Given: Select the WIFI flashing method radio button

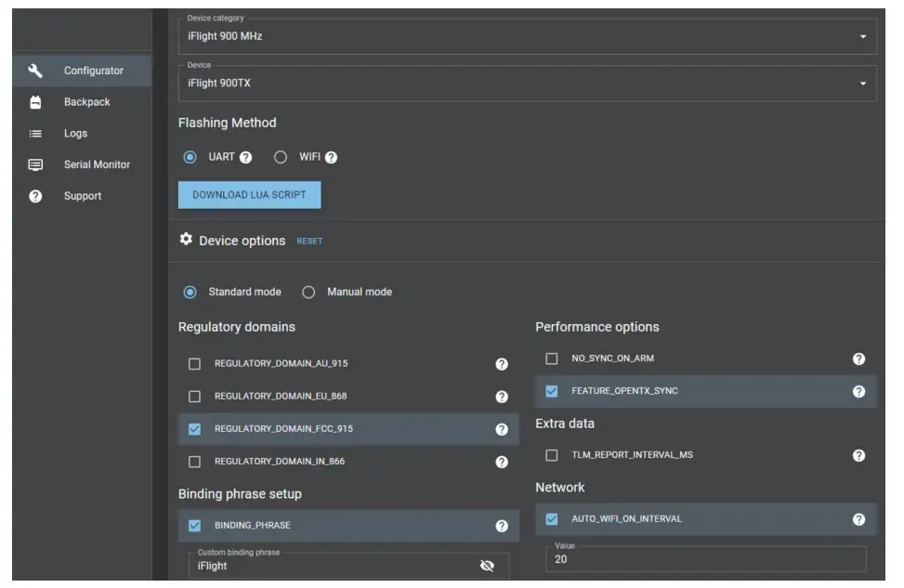Looking at the screenshot, I should pos(281,157).
